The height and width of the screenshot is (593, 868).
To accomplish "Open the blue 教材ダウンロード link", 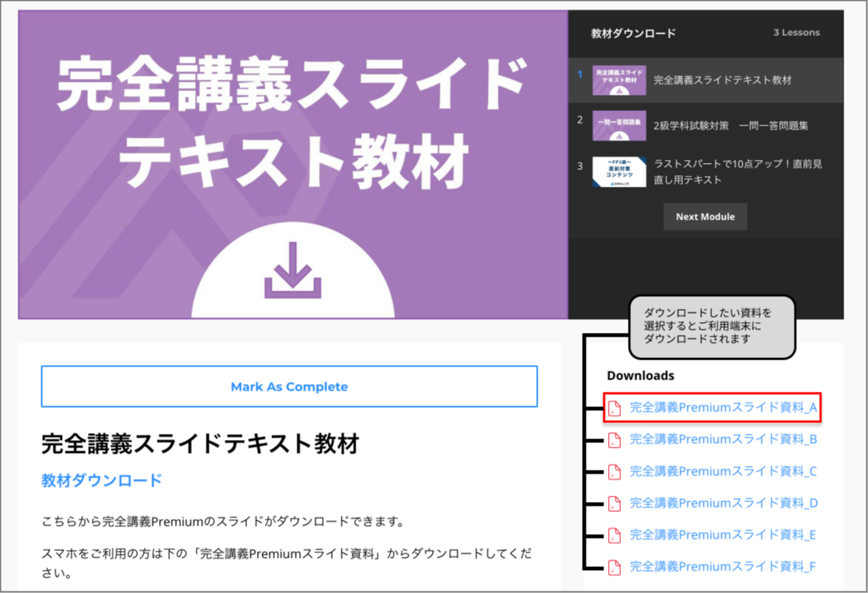I will click(101, 480).
